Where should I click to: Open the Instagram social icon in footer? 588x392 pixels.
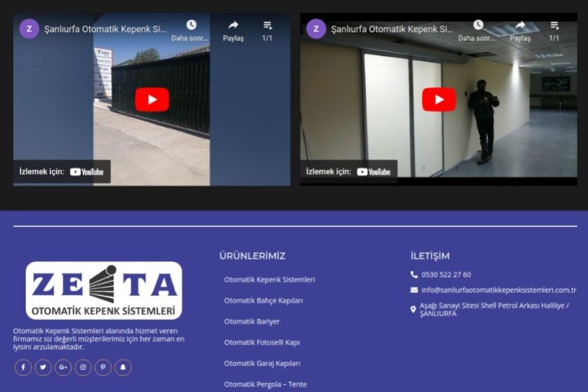83,367
